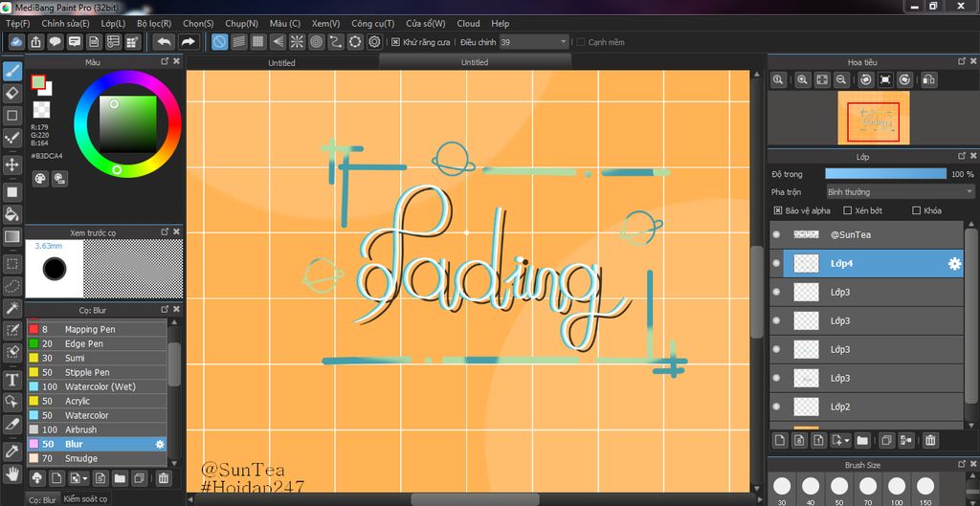Open the palette icon under the color values
This screenshot has width=980, height=506.
tap(40, 179)
